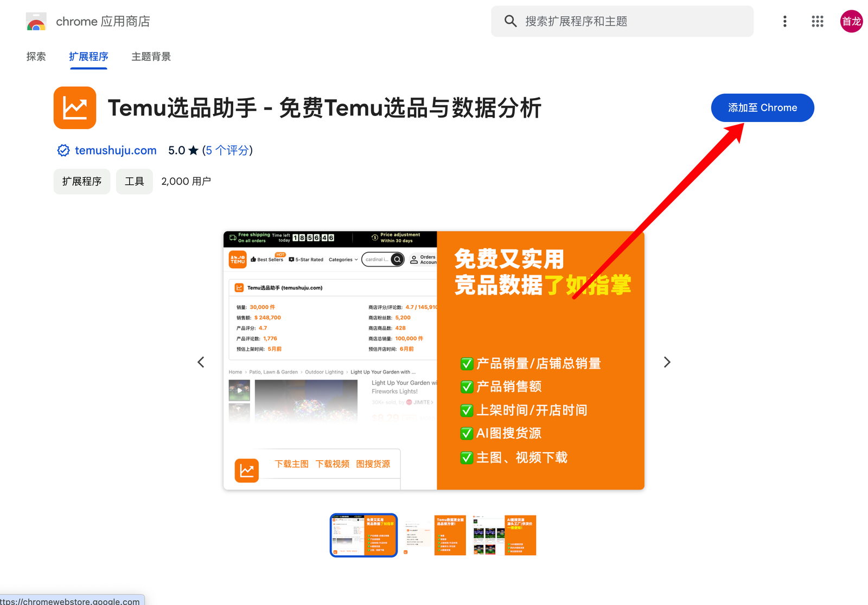Click the star rating icon

pyautogui.click(x=193, y=150)
